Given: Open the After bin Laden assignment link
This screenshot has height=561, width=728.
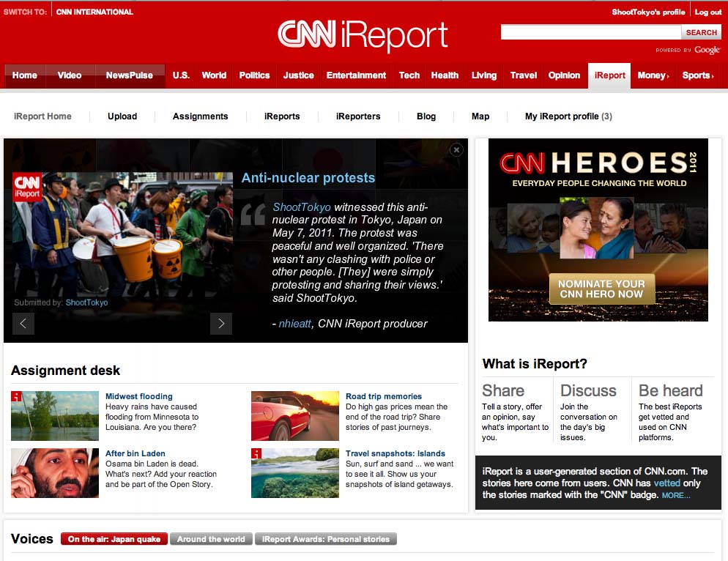Looking at the screenshot, I should tap(135, 453).
